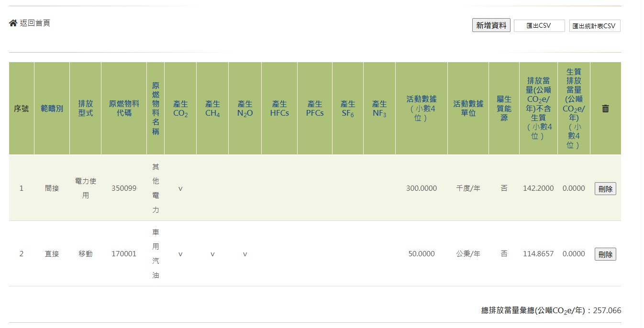Open the 返回首頁 link
644x328 pixels.
[x=34, y=23]
